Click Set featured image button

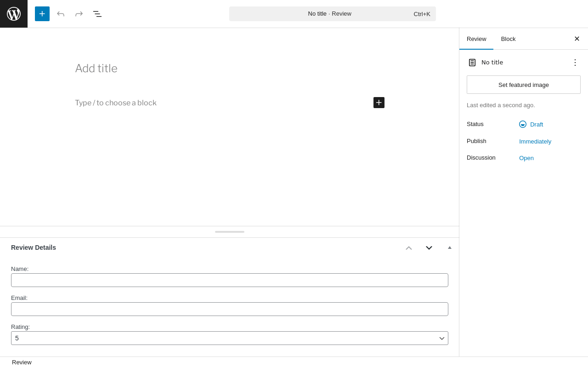pyautogui.click(x=524, y=85)
